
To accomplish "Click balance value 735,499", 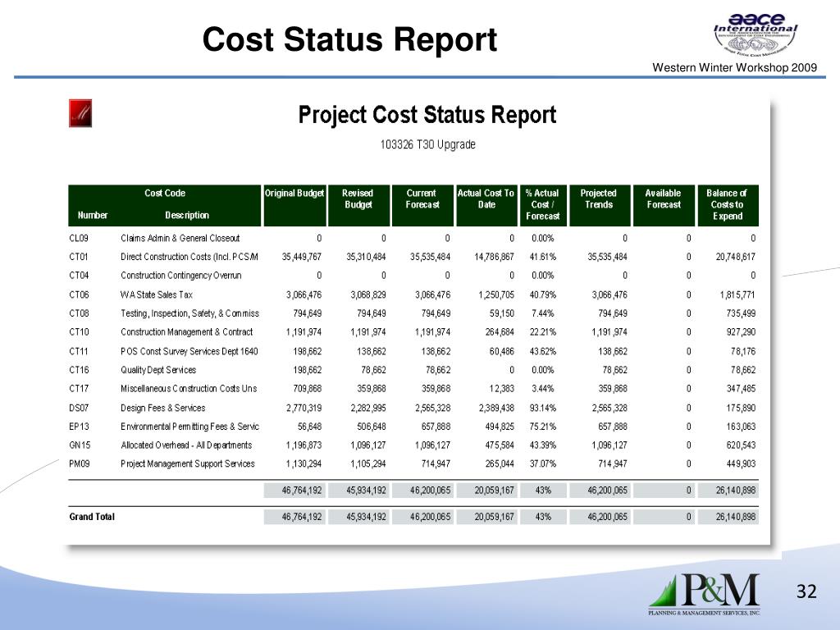I will pyautogui.click(x=741, y=313).
